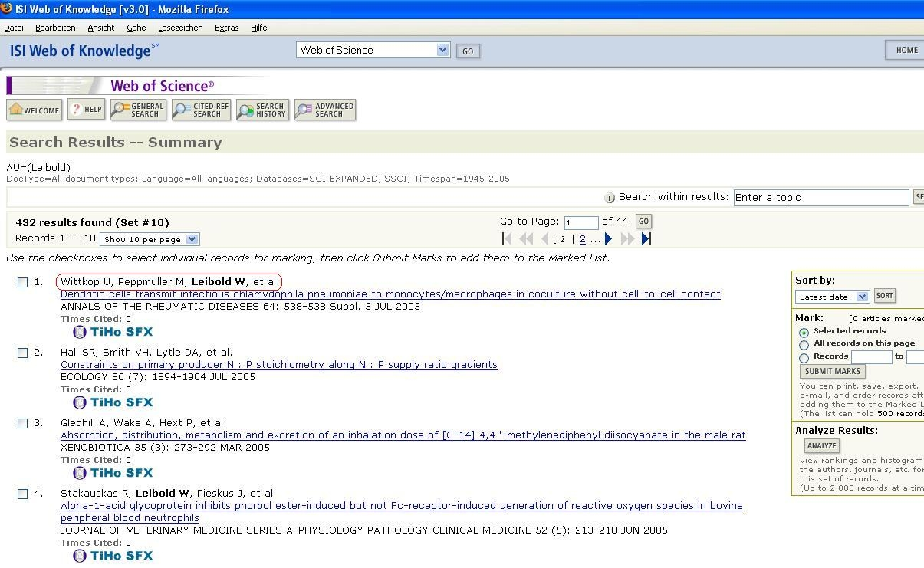Viewport: 924px width, 568px height.
Task: Click the Analyze button
Action: click(x=821, y=446)
